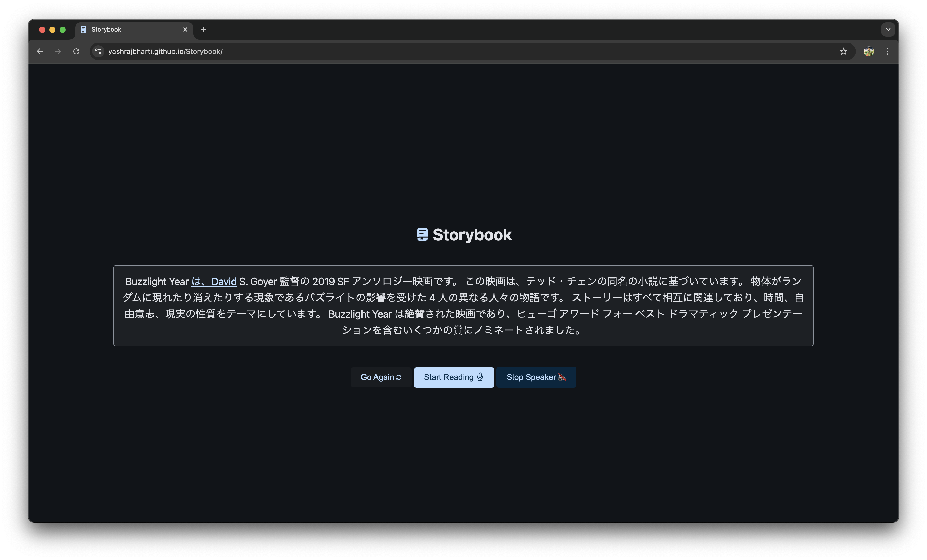Click the microphone icon in Start Reading
Image resolution: width=927 pixels, height=560 pixels.
point(480,377)
